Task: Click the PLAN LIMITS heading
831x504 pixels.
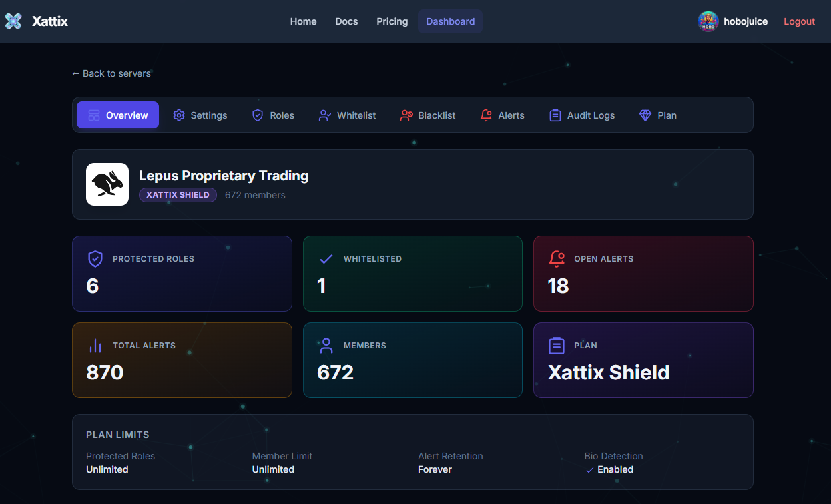Action: (x=118, y=435)
